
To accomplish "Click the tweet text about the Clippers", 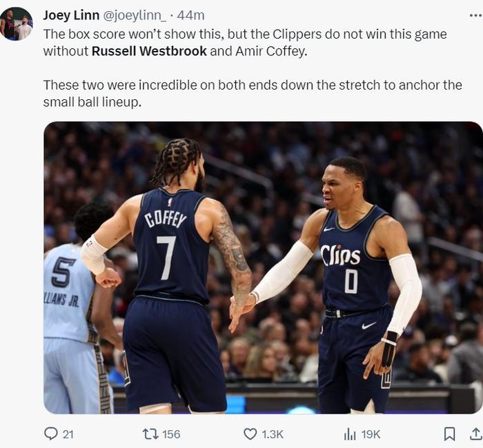I will pyautogui.click(x=245, y=43).
